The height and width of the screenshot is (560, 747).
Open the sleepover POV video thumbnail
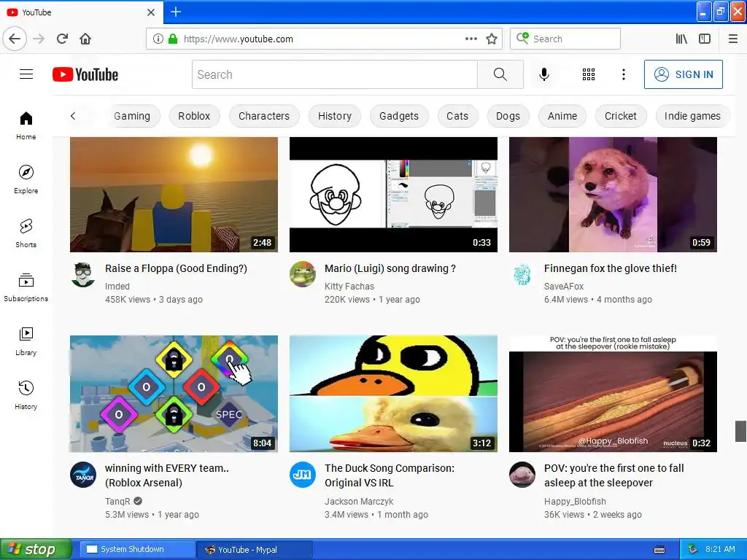(613, 394)
